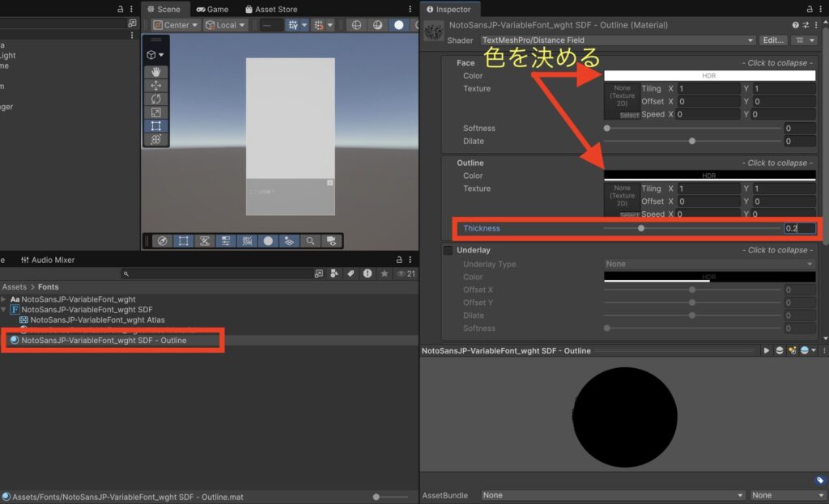Select the Rect tool in Scene toolbar
This screenshot has width=829, height=504.
pos(156,125)
